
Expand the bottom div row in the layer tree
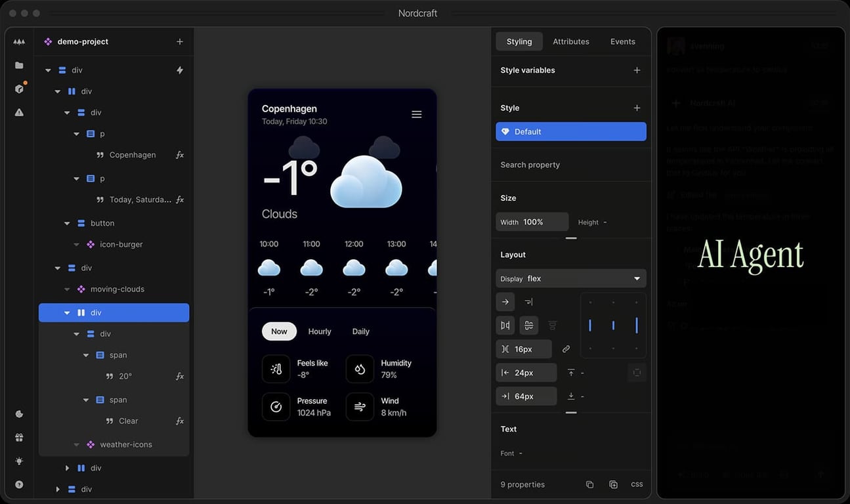[57, 489]
